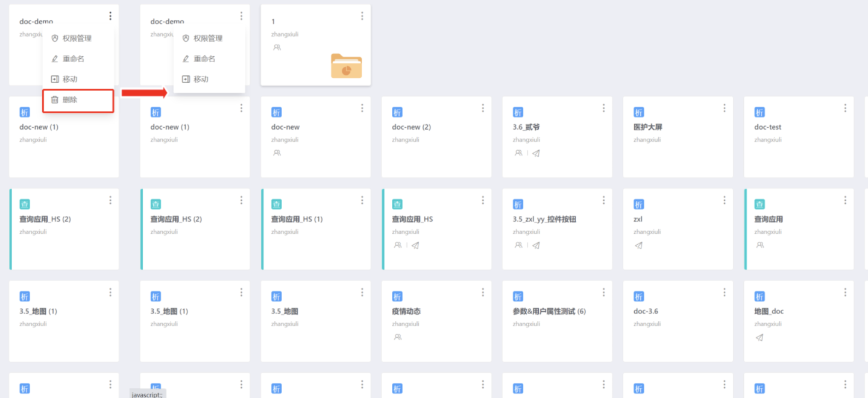The width and height of the screenshot is (868, 398).
Task: Click the paper plane icon on 3.6_贰爷 card
Action: click(x=536, y=153)
